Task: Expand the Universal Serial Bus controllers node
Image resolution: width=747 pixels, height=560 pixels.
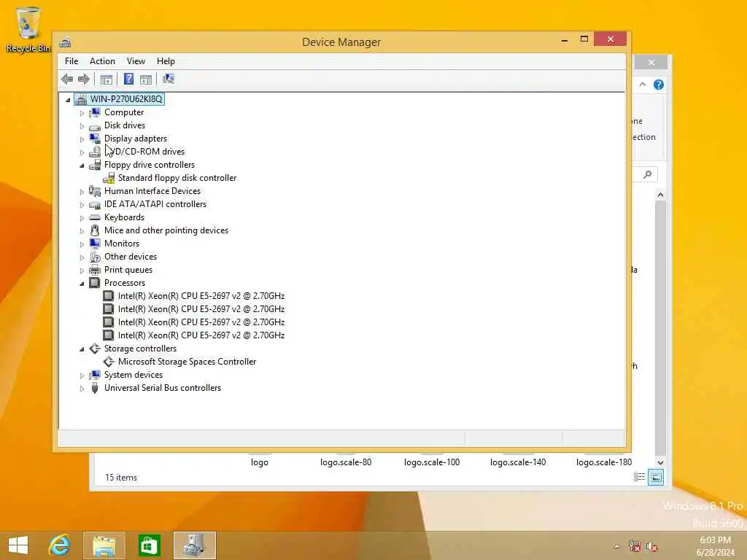Action: (82, 389)
